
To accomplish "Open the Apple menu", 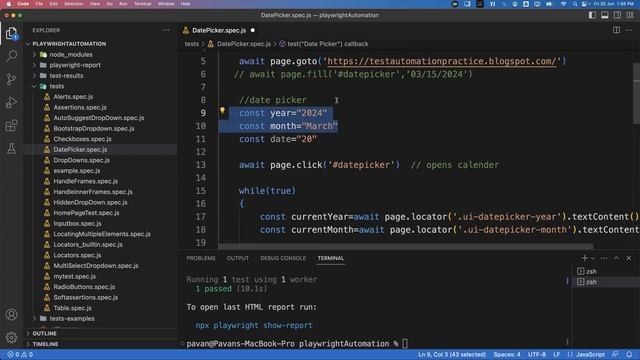I will pyautogui.click(x=9, y=4).
